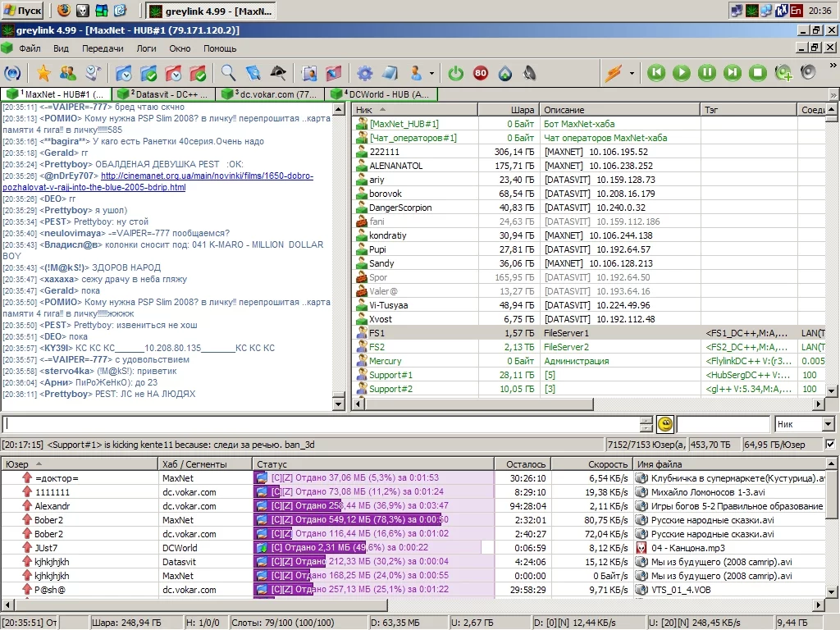The height and width of the screenshot is (630, 840).
Task: Open the download queue toolbar icon
Action: tap(124, 73)
